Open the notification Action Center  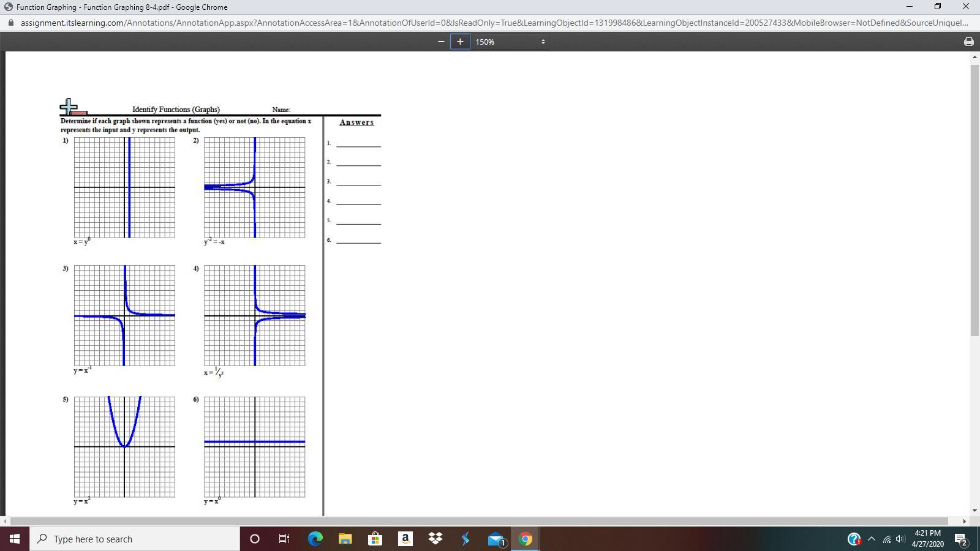coord(961,539)
